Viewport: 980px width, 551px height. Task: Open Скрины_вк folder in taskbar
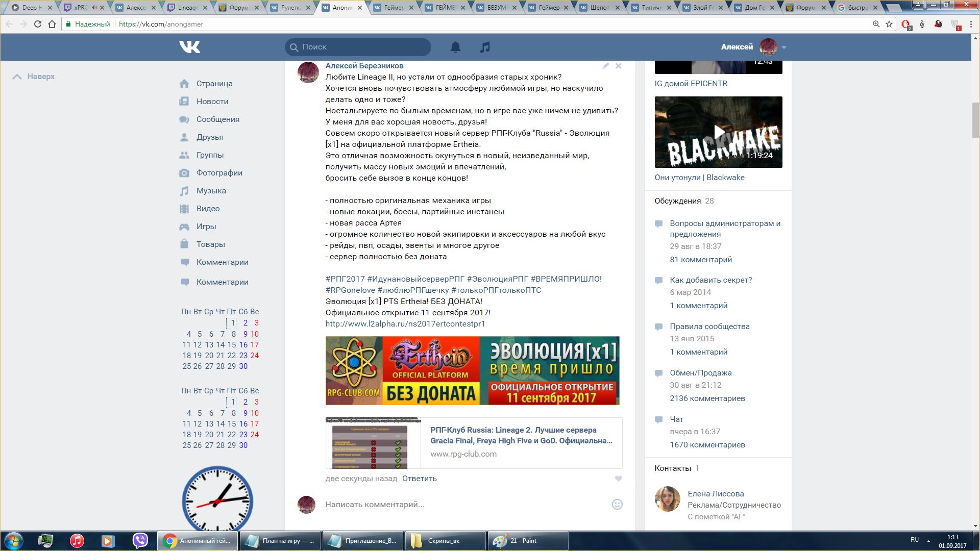coord(445,541)
